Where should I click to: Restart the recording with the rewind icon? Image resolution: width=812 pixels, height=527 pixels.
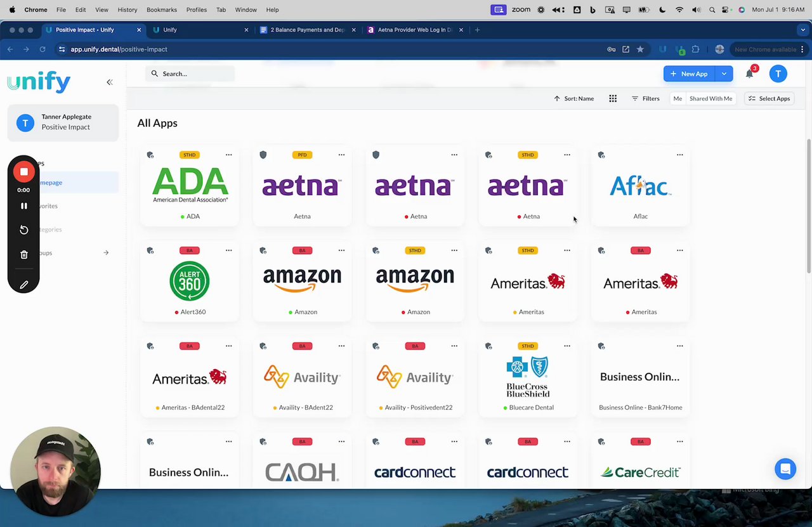pos(24,230)
